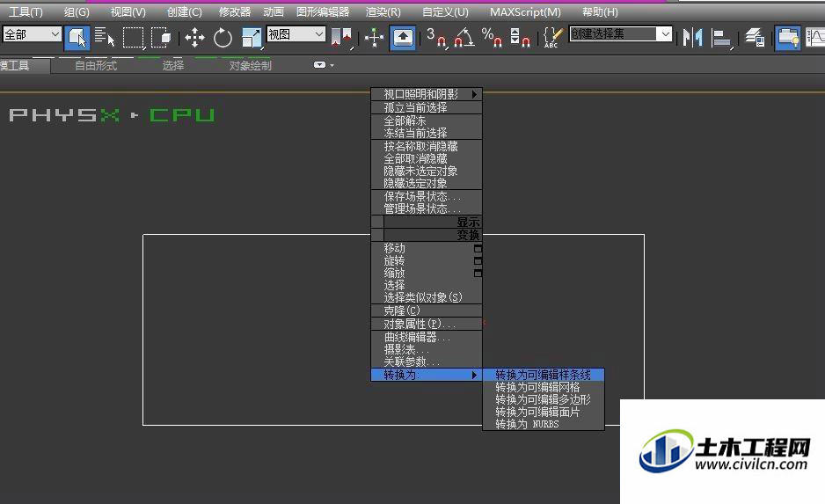Image resolution: width=825 pixels, height=504 pixels.
Task: Choose 克隆(C) in context menu
Action: point(427,310)
